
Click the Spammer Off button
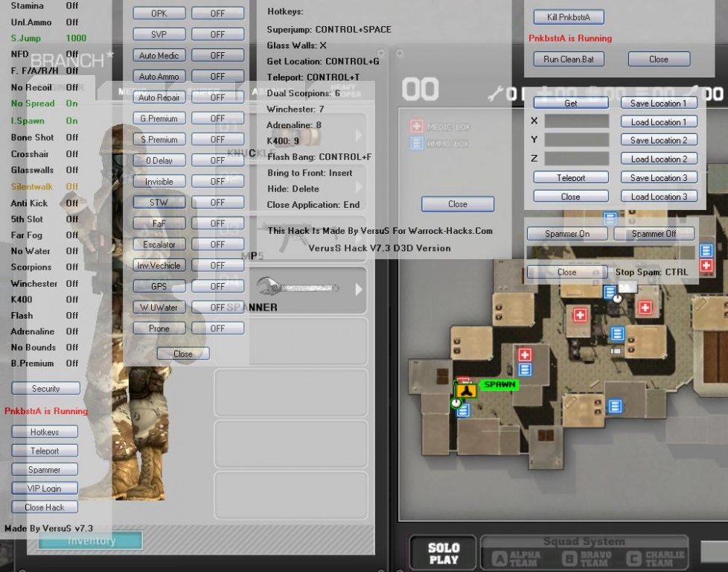pos(654,234)
